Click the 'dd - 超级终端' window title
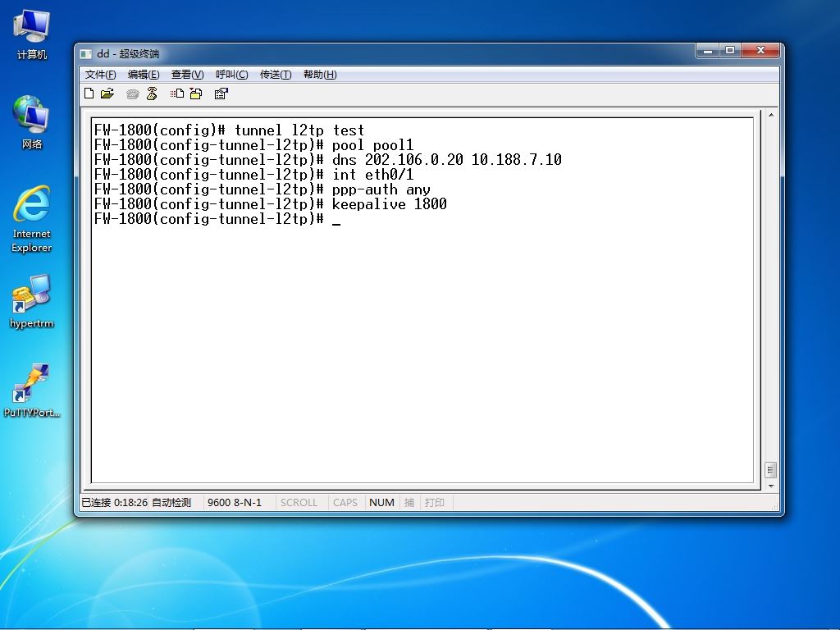 (128, 53)
